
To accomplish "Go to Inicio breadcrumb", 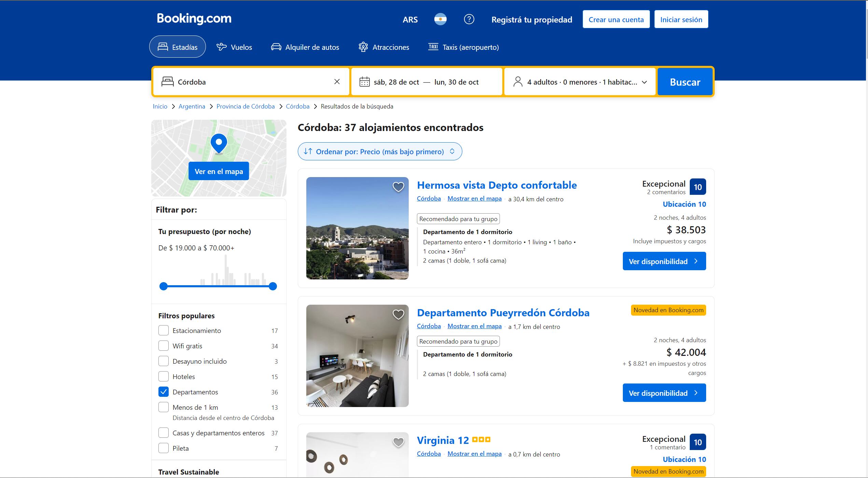I will coord(160,106).
